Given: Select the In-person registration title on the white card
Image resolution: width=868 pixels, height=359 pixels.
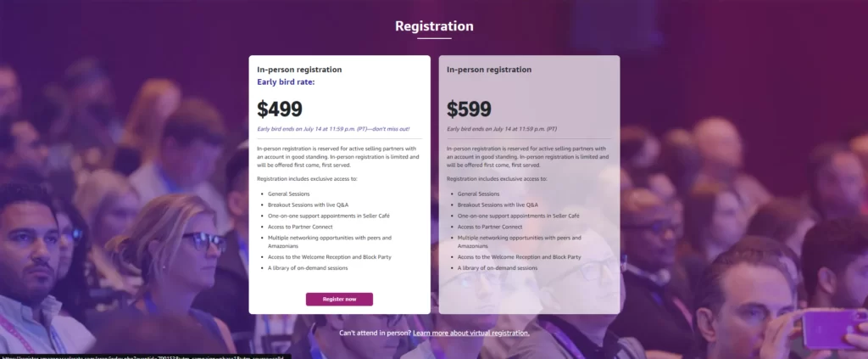Looking at the screenshot, I should tap(299, 70).
